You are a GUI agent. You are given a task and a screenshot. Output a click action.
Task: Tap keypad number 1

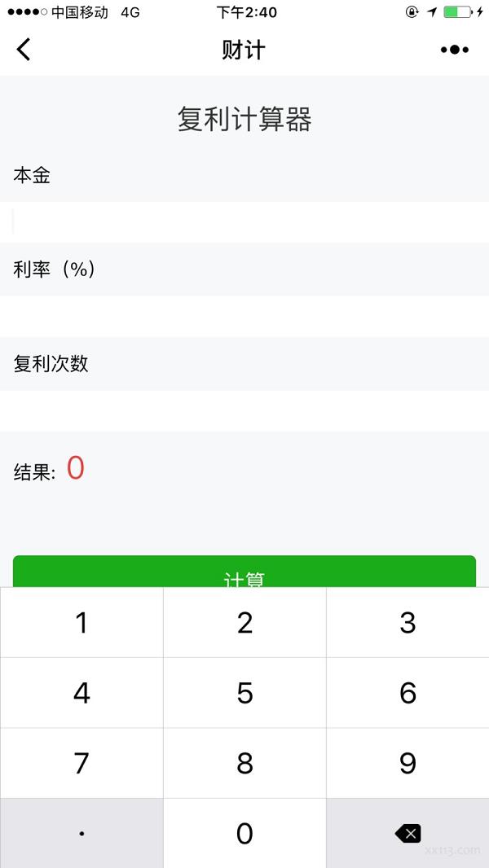point(81,622)
